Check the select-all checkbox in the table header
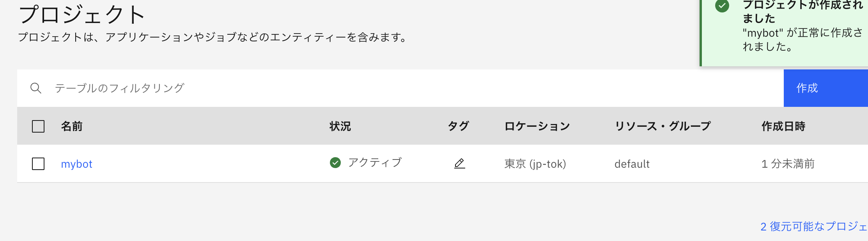Viewport: 868px width, 241px height. click(x=37, y=126)
